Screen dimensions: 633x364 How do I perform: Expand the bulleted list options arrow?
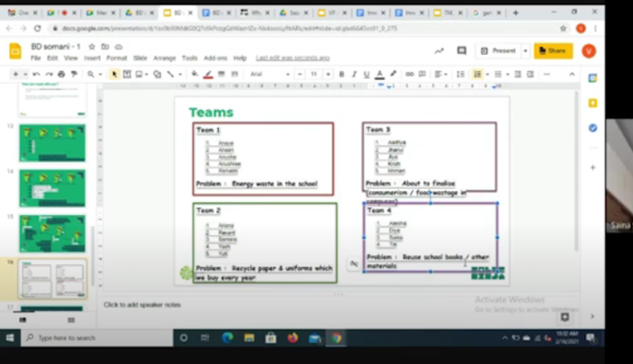507,75
